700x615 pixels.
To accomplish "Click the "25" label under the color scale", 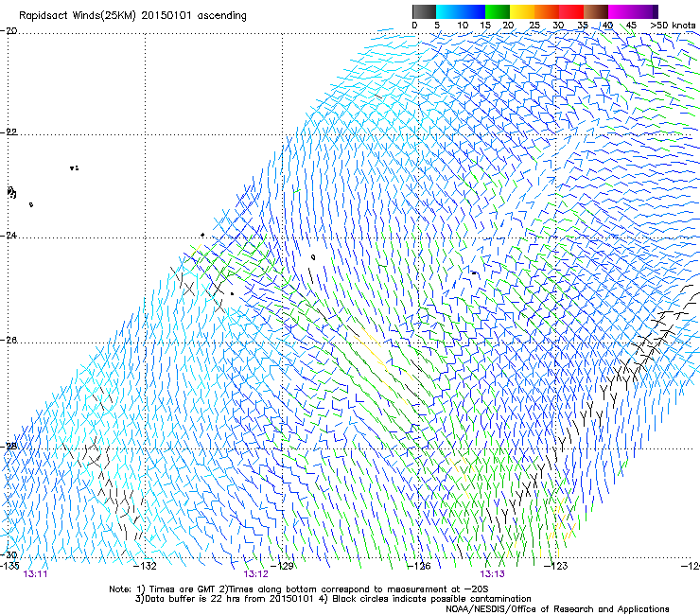I will pos(534,26).
